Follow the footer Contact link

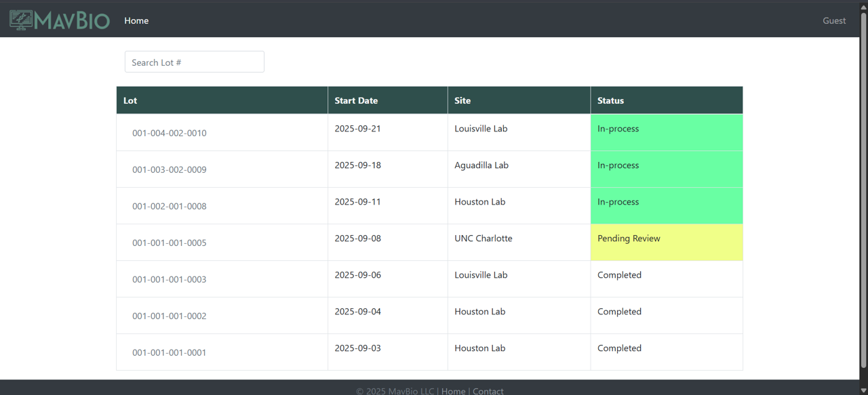[x=488, y=391]
